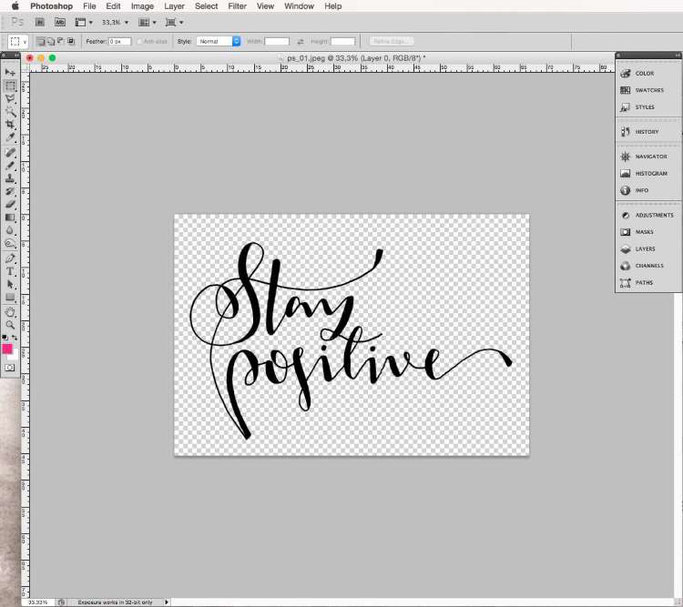This screenshot has width=683, height=607.
Task: Open the Screen Mode dropdown
Action: [174, 22]
